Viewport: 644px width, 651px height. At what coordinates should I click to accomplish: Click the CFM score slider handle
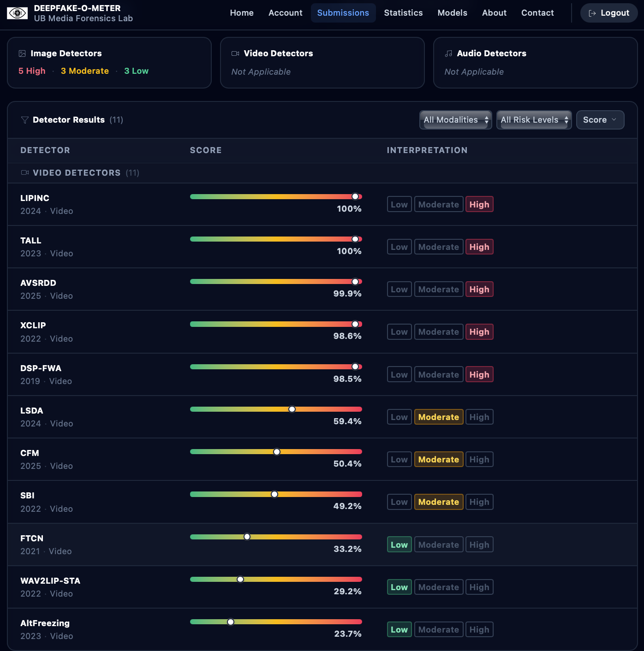point(277,452)
